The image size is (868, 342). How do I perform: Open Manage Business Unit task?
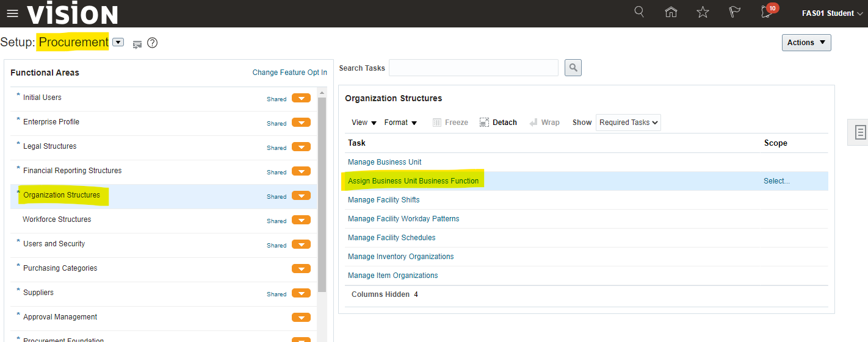pos(385,162)
